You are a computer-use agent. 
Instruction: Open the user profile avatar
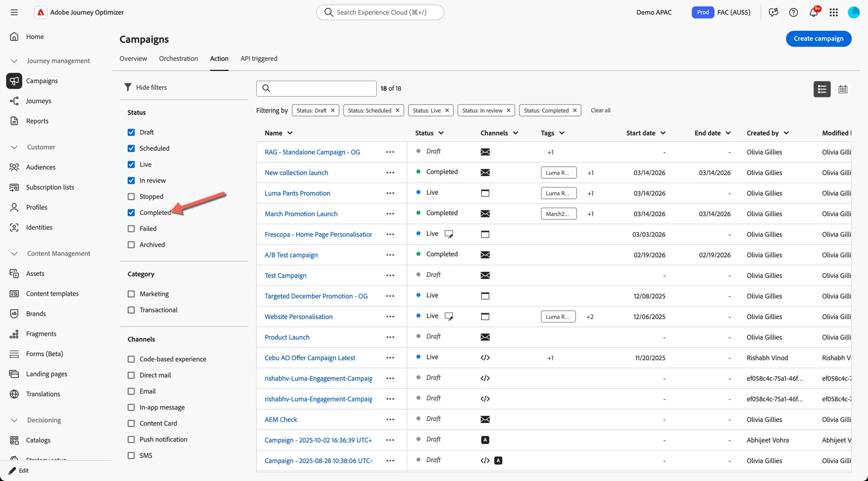click(x=853, y=13)
